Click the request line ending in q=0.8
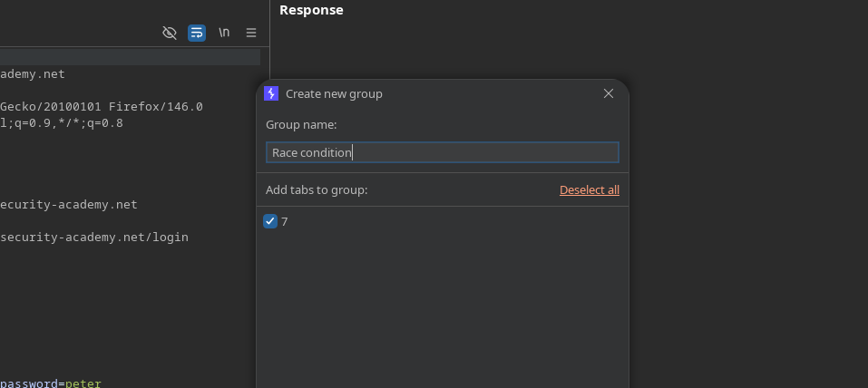868x388 pixels. [62, 123]
